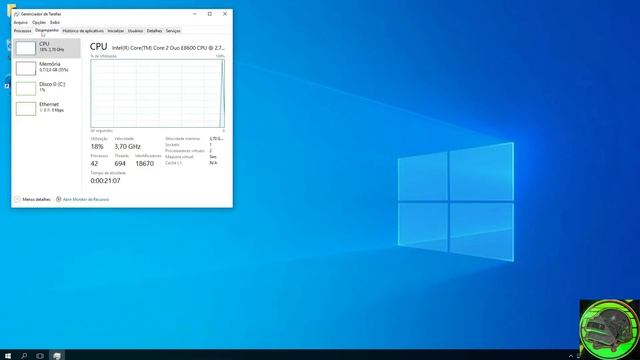
Task: Go to the Usuários tab
Action: point(135,31)
